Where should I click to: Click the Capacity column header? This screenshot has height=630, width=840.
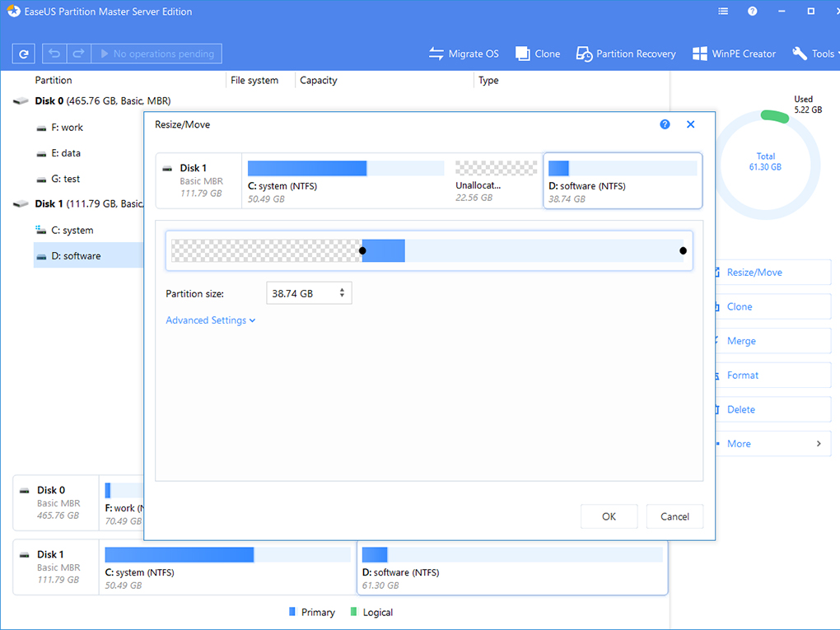[x=319, y=81]
